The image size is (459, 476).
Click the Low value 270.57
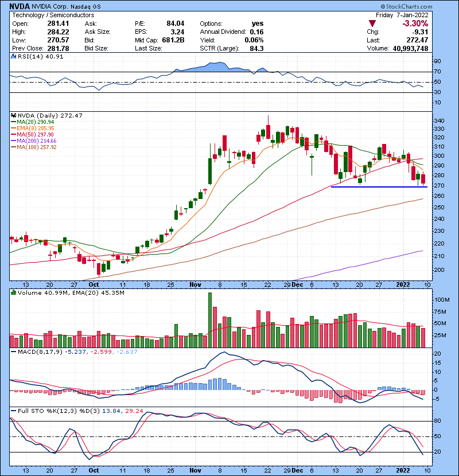[58, 40]
